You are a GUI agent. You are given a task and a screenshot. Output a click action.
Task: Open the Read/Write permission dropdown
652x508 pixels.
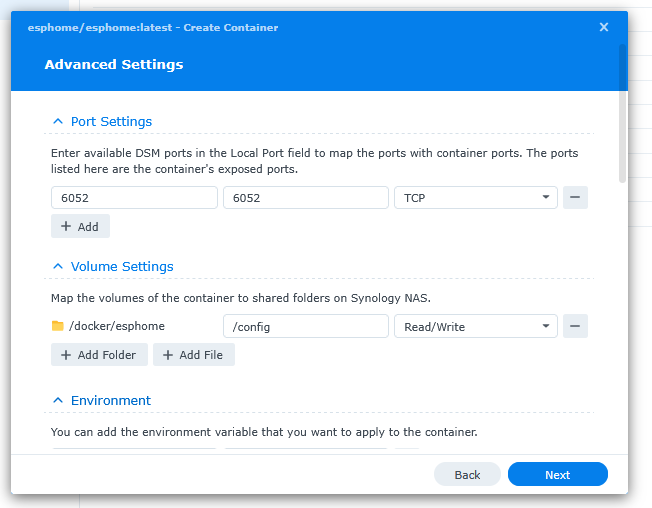(476, 326)
